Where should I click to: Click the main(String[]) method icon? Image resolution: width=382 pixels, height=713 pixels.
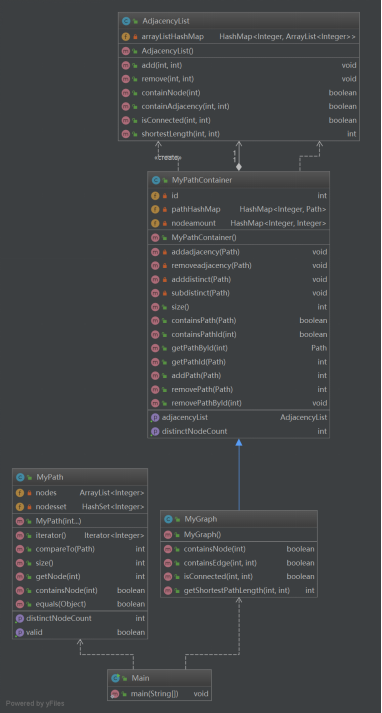(x=115, y=694)
